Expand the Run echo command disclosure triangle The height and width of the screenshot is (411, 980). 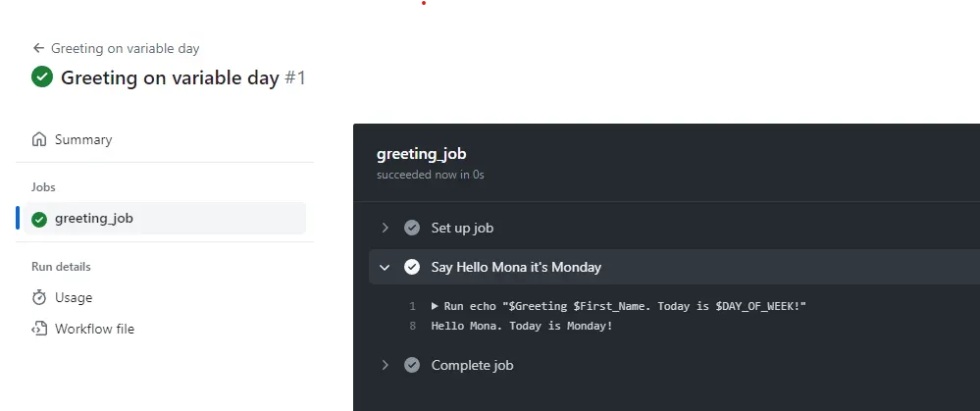[435, 306]
